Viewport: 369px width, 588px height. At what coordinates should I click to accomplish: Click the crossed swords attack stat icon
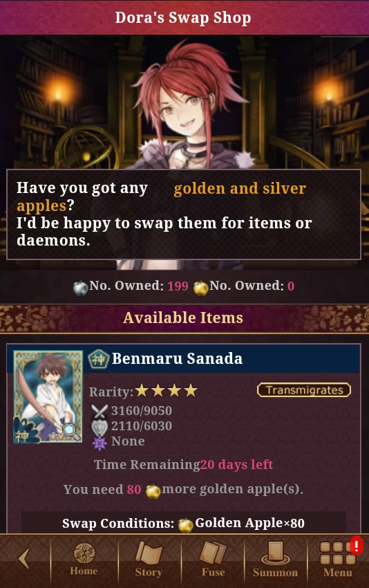tap(100, 412)
